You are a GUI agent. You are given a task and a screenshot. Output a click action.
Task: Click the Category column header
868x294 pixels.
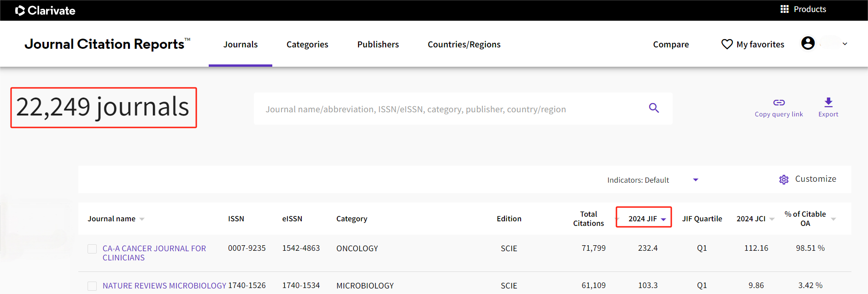pos(352,219)
